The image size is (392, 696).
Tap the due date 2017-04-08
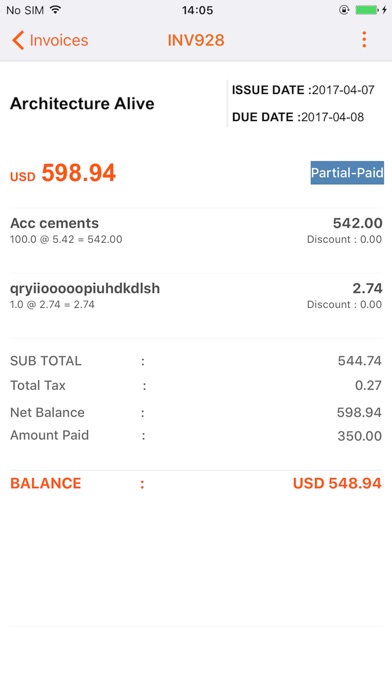[x=333, y=117]
